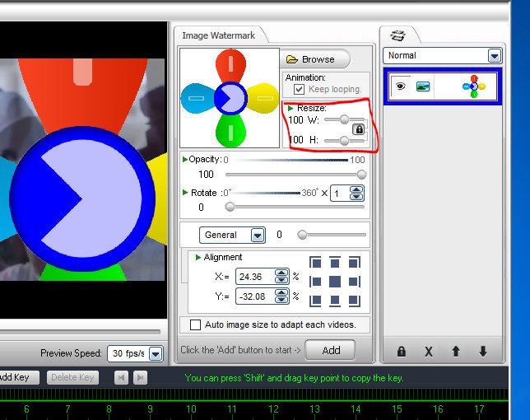Screen dimensions: 530x420
Task: Click the rotate multiplier input field
Action: [341, 194]
